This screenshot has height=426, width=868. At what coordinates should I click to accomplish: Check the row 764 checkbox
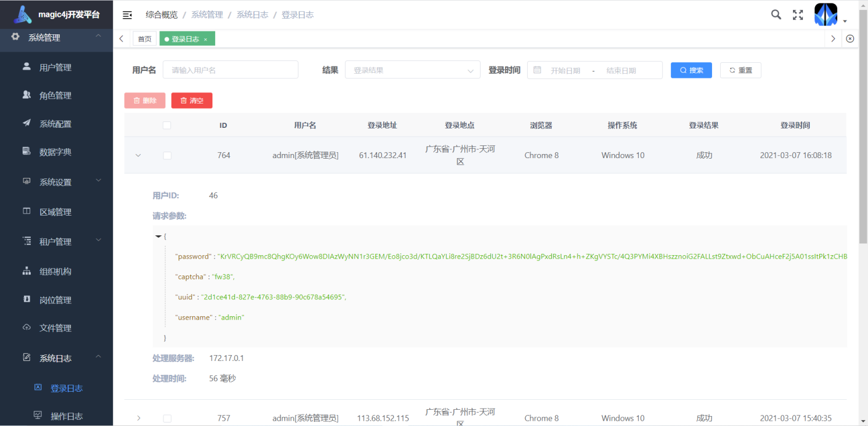[167, 155]
